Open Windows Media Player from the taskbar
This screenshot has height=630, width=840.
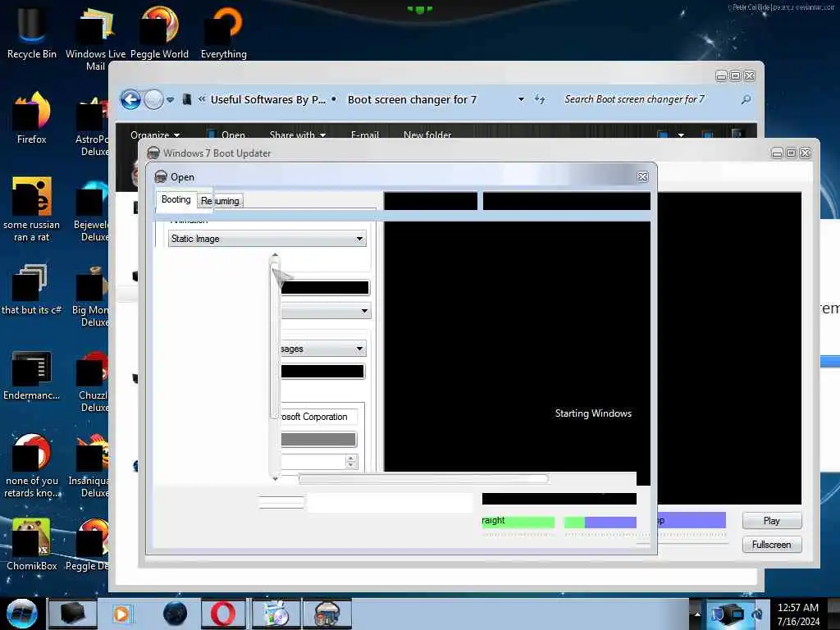(x=121, y=614)
